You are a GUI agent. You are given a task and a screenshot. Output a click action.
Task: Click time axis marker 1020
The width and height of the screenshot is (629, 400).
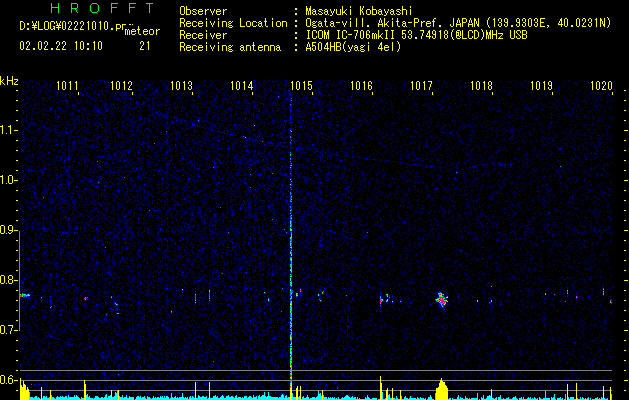tap(601, 86)
